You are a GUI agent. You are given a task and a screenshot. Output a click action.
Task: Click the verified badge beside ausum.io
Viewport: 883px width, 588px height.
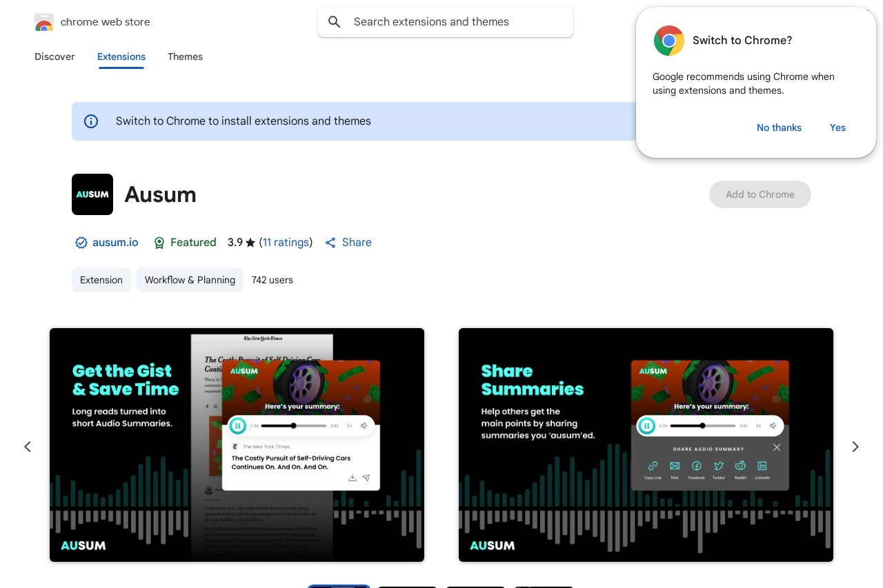tap(81, 243)
